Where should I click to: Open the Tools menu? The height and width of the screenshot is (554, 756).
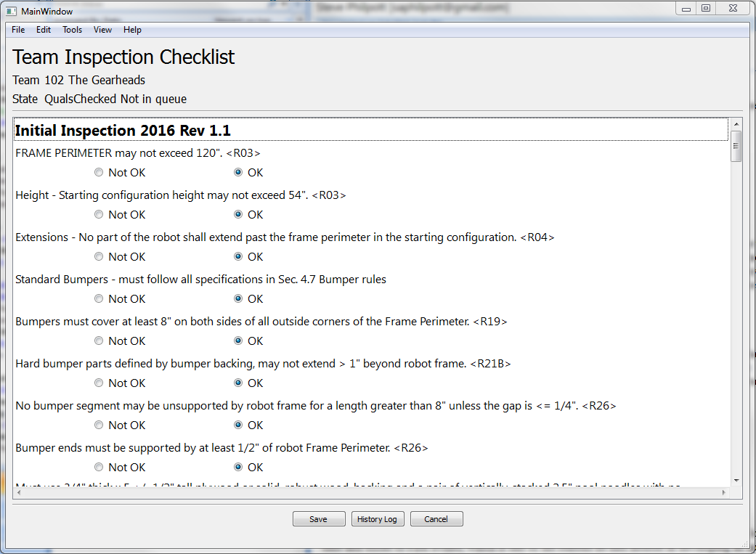[x=72, y=30]
